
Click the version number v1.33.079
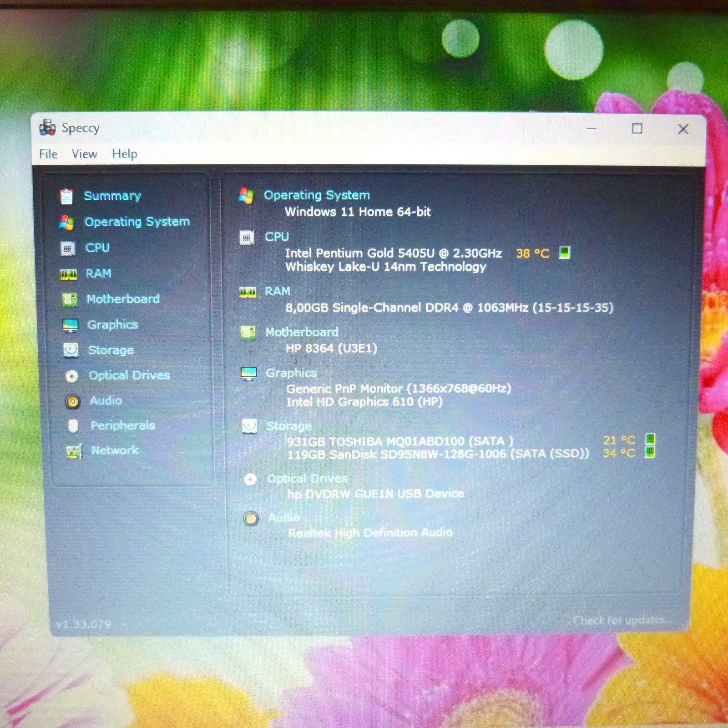[x=84, y=624]
